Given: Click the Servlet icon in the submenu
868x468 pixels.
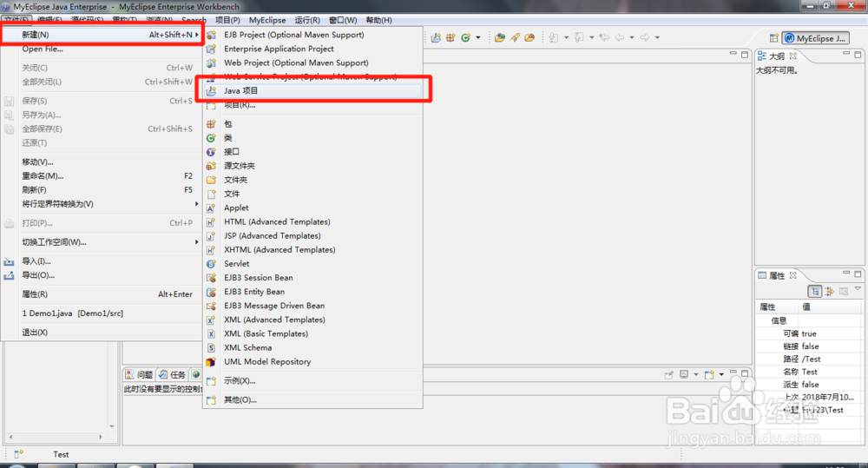Looking at the screenshot, I should 211,264.
